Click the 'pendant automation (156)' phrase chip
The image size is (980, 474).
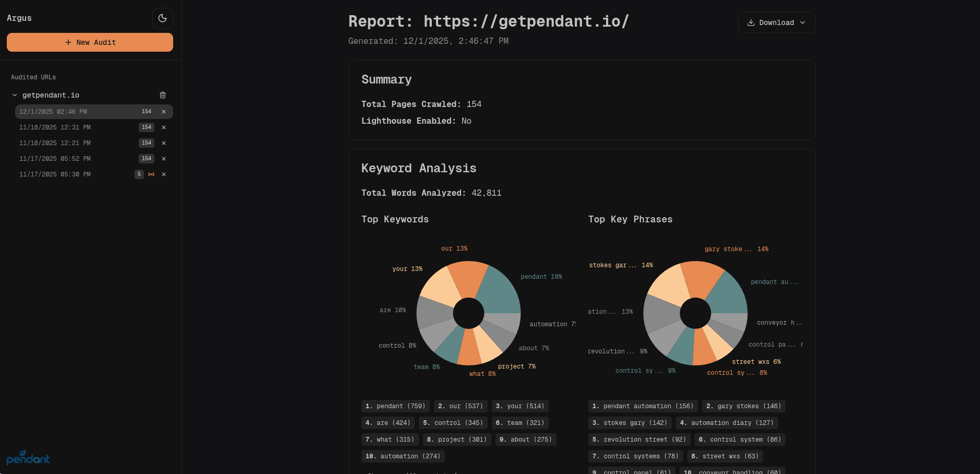pos(643,406)
